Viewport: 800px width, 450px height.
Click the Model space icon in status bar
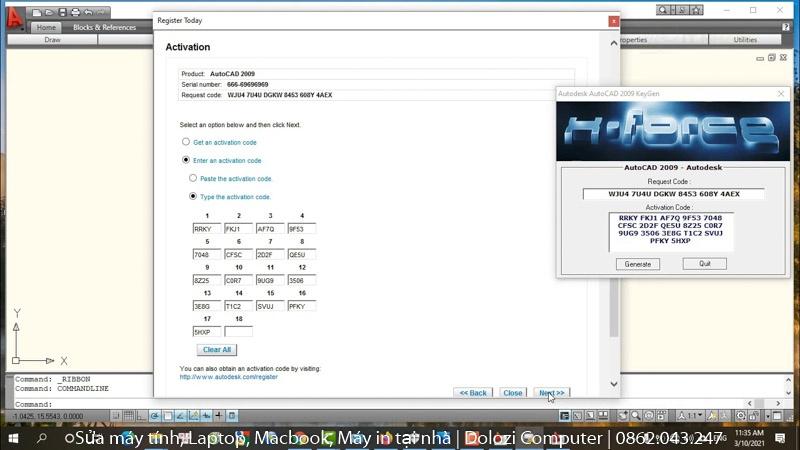565,416
